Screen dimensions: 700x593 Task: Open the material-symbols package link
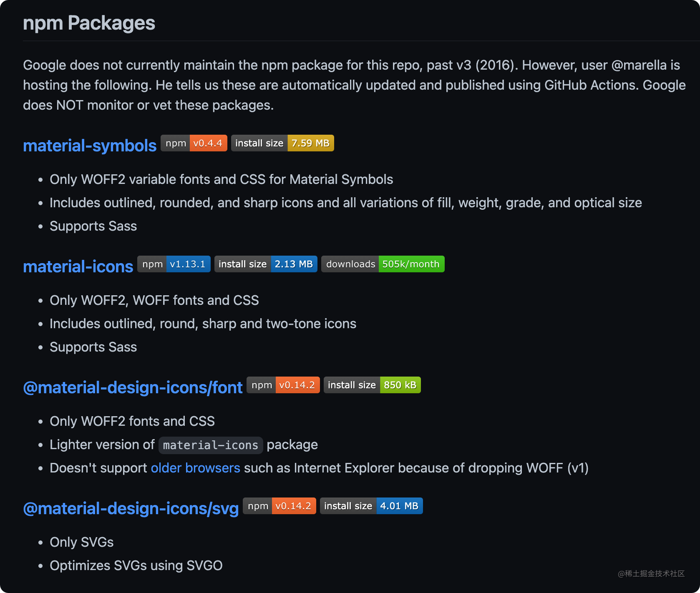(90, 146)
